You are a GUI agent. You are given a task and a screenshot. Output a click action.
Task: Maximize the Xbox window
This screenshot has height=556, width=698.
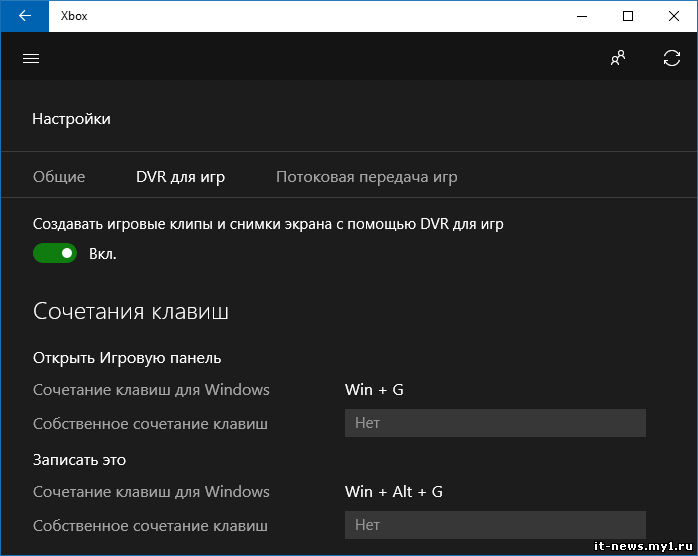[x=628, y=16]
